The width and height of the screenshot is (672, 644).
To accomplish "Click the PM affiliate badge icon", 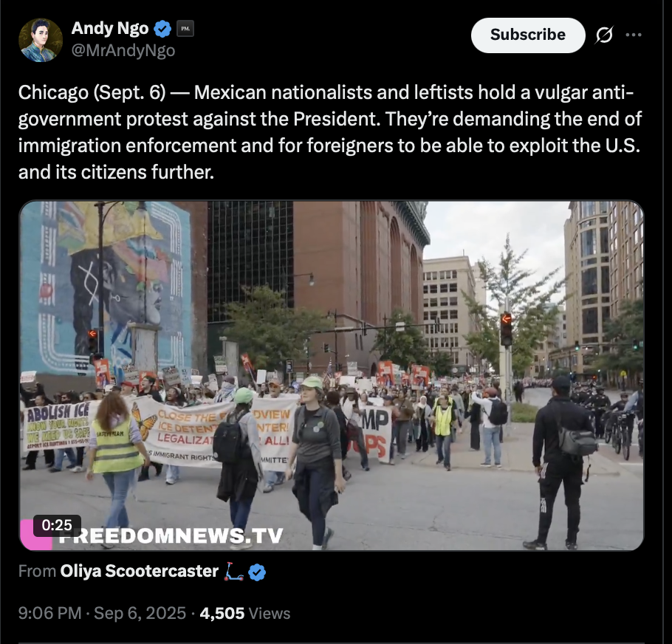I will pyautogui.click(x=185, y=28).
